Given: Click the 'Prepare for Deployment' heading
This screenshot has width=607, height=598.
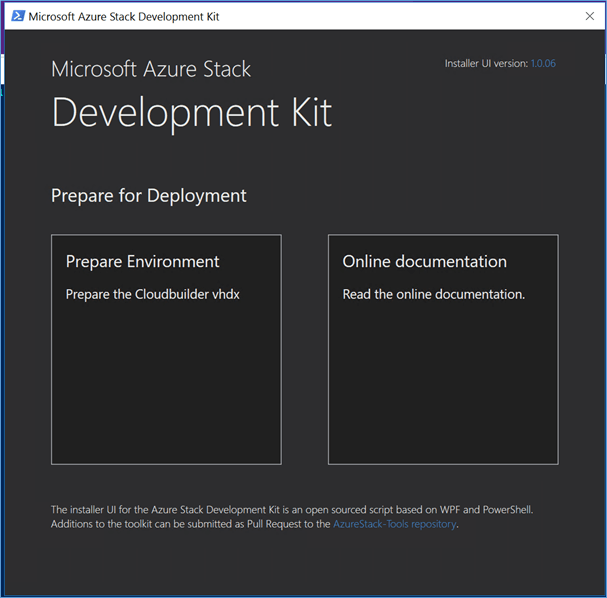Looking at the screenshot, I should click(x=149, y=196).
